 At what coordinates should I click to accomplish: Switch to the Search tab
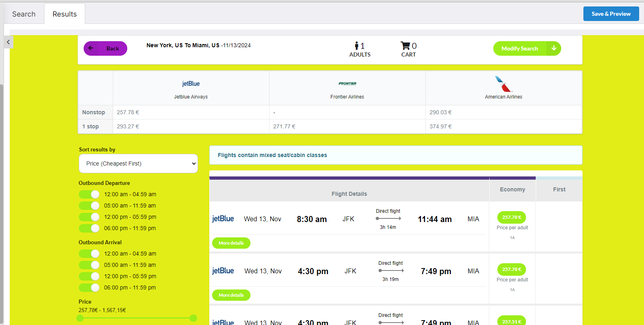(x=24, y=14)
